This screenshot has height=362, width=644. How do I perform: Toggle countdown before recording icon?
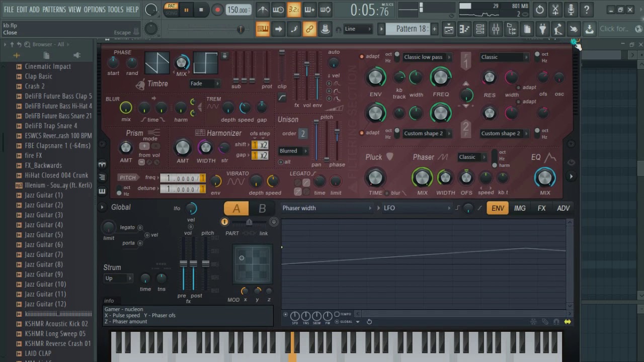294,10
